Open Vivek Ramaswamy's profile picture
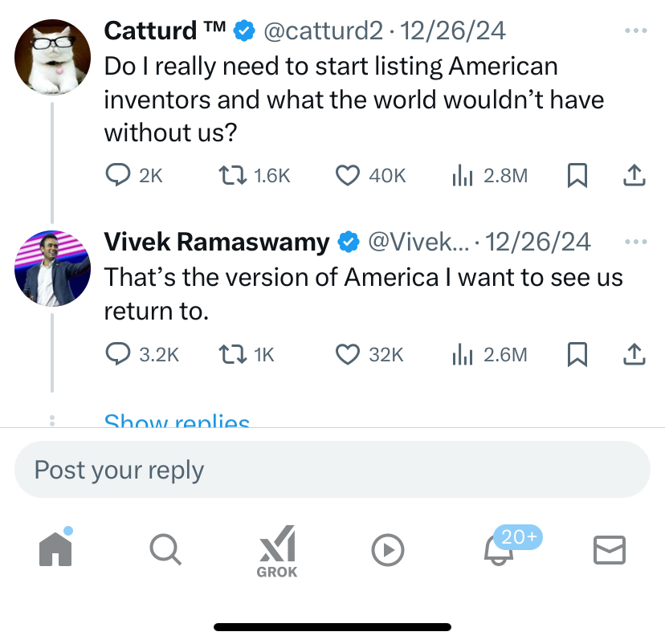 (52, 269)
